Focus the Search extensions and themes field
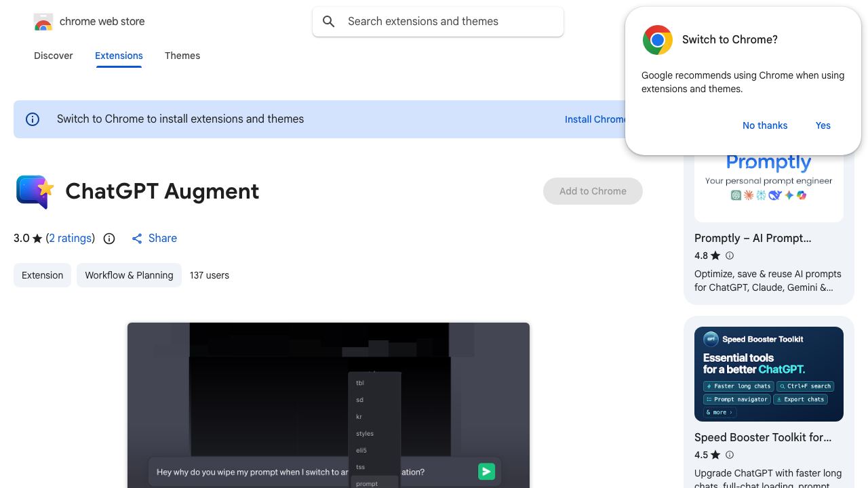 pos(438,22)
